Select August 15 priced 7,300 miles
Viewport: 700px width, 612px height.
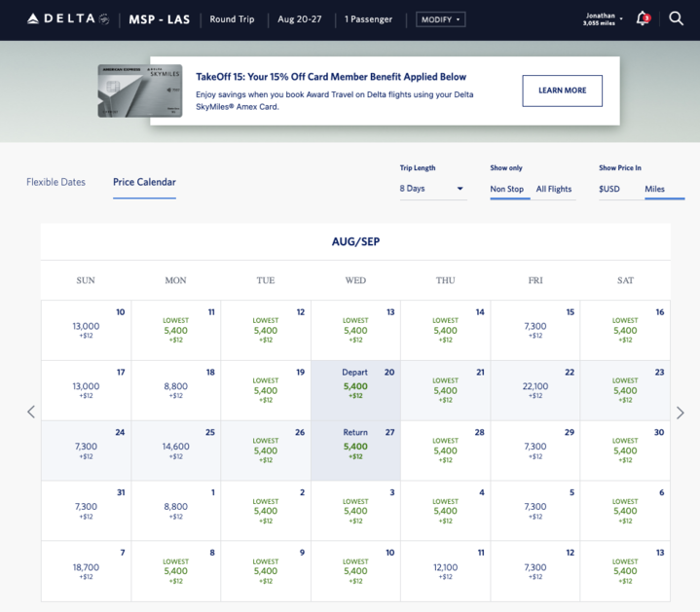click(x=535, y=330)
